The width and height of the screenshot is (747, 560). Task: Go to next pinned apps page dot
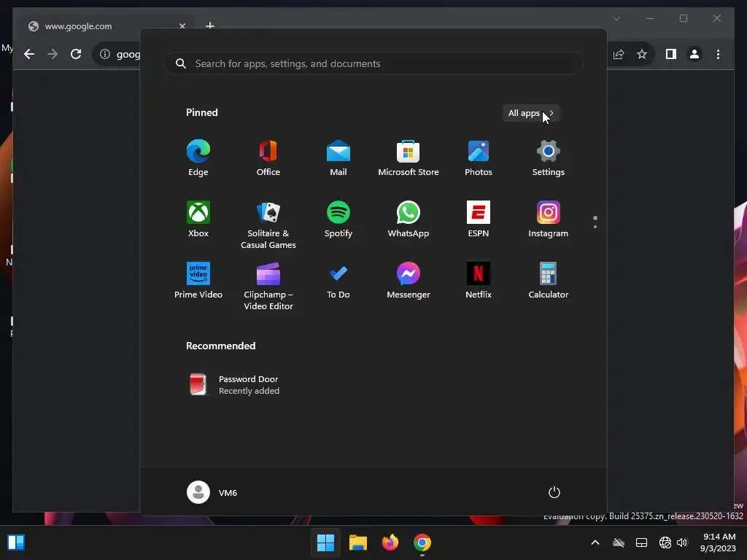click(595, 227)
